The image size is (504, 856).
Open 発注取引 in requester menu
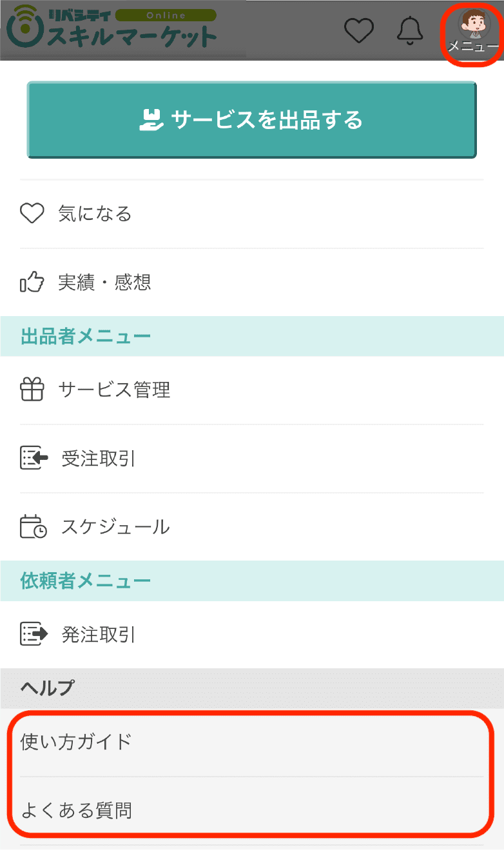(99, 635)
